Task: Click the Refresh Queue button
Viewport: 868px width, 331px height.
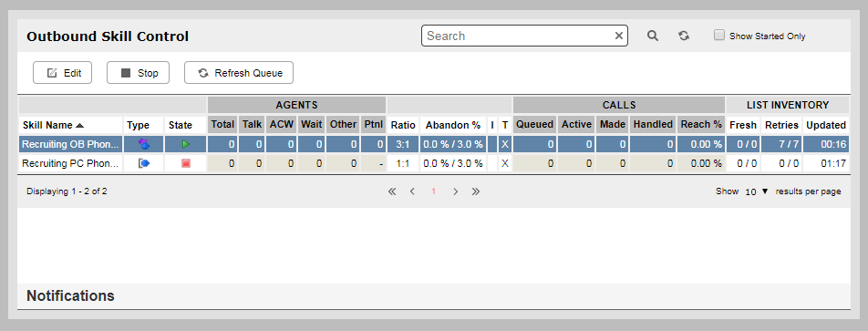Action: [x=239, y=73]
